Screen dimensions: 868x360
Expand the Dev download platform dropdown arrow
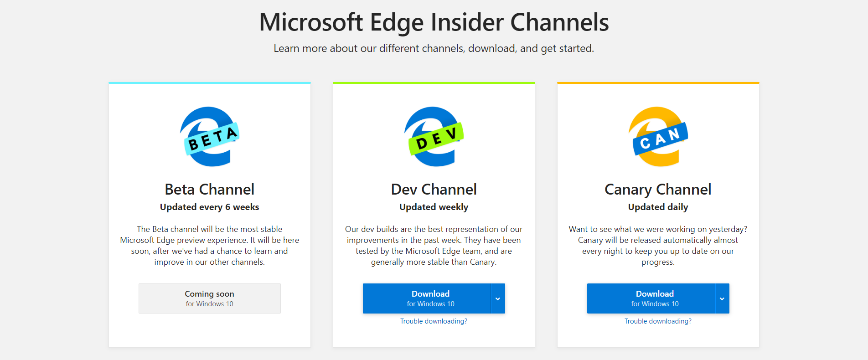498,298
